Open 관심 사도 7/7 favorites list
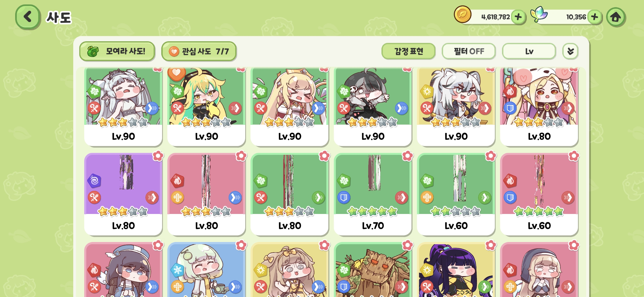The image size is (644, 297). pyautogui.click(x=199, y=51)
